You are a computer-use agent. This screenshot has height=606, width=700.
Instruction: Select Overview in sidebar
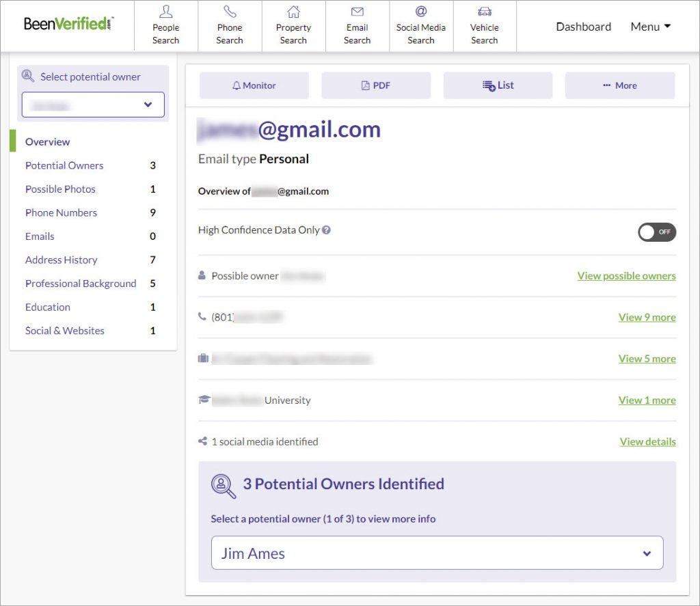[47, 142]
